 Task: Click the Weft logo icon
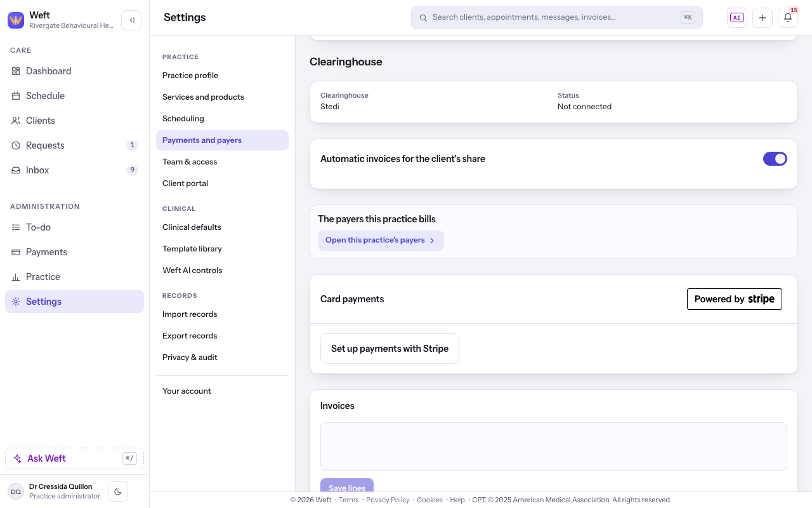[x=16, y=20]
